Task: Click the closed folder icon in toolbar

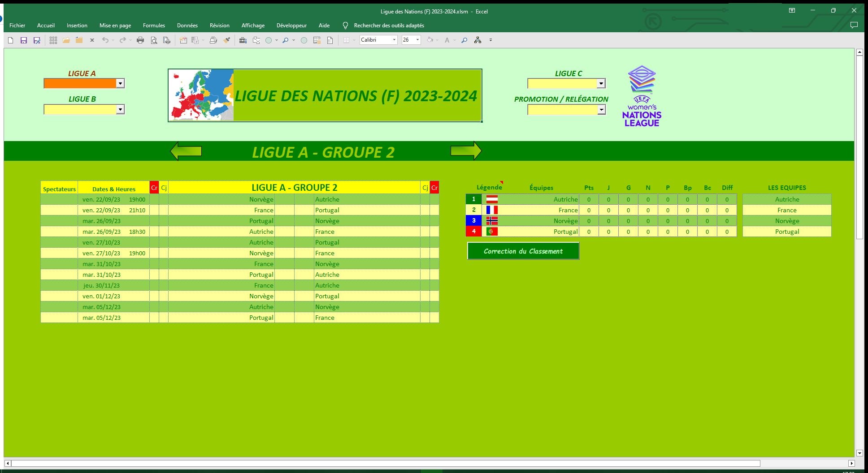Action: (79, 40)
